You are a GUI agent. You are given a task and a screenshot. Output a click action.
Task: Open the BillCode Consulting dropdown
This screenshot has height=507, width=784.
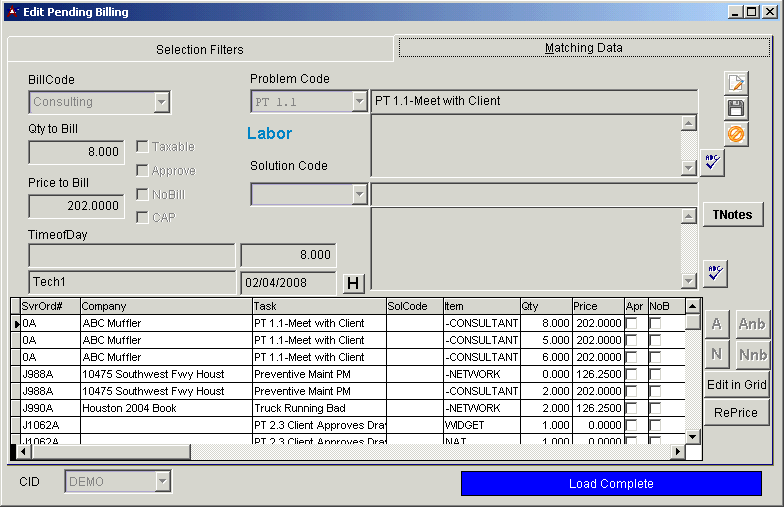pos(161,102)
